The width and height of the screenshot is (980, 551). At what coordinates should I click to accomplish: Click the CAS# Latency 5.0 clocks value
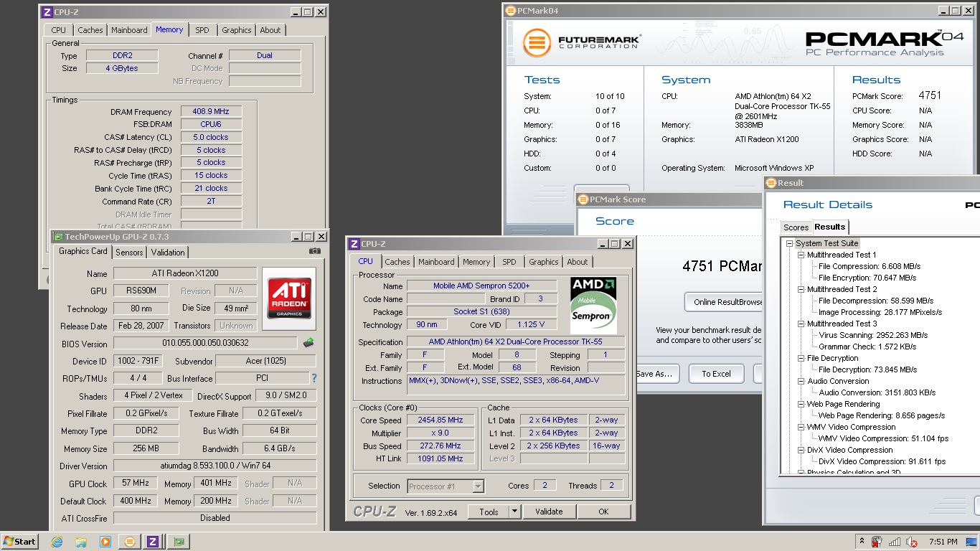pos(211,137)
